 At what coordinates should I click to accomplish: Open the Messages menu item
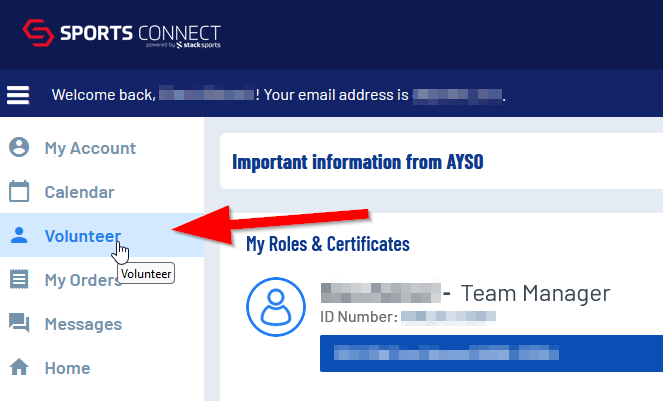click(83, 324)
